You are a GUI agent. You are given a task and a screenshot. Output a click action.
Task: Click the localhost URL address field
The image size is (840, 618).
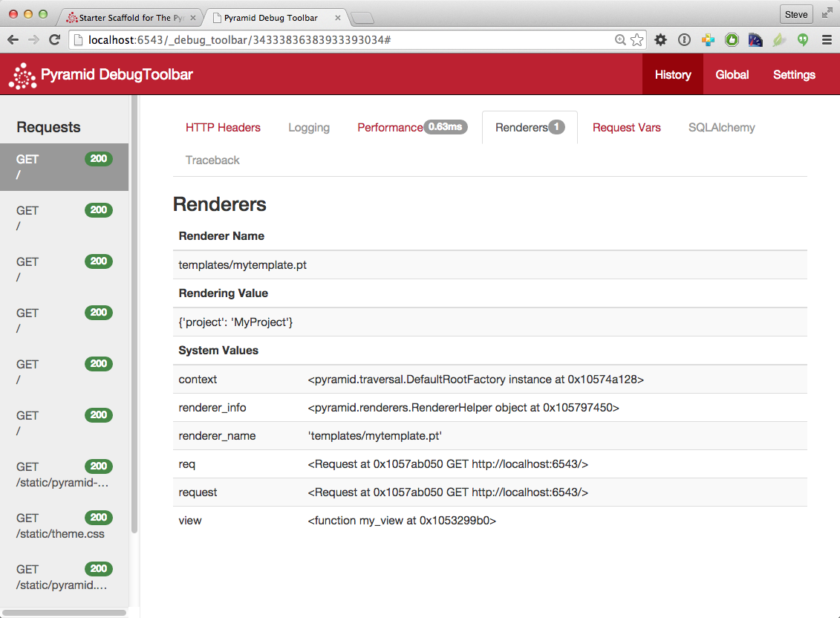(342, 40)
